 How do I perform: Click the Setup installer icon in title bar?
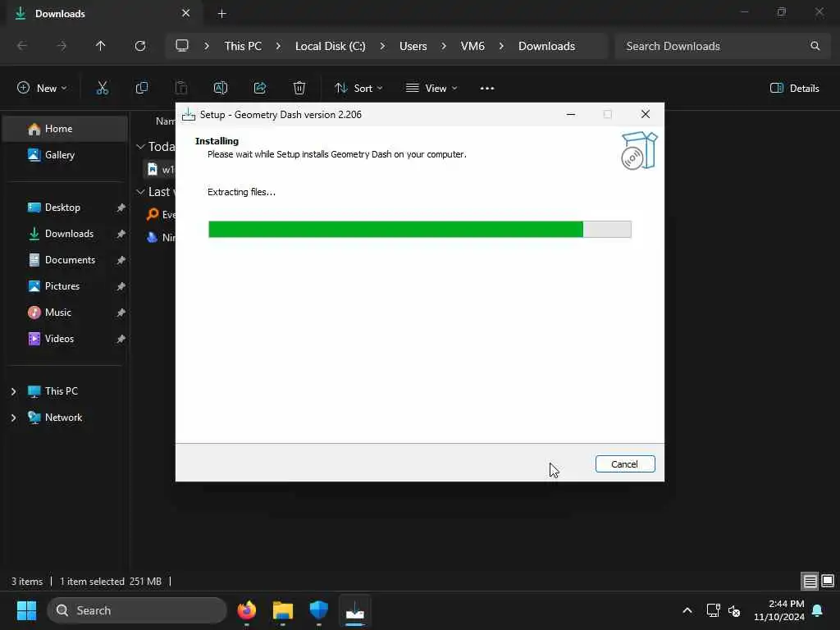pyautogui.click(x=189, y=115)
